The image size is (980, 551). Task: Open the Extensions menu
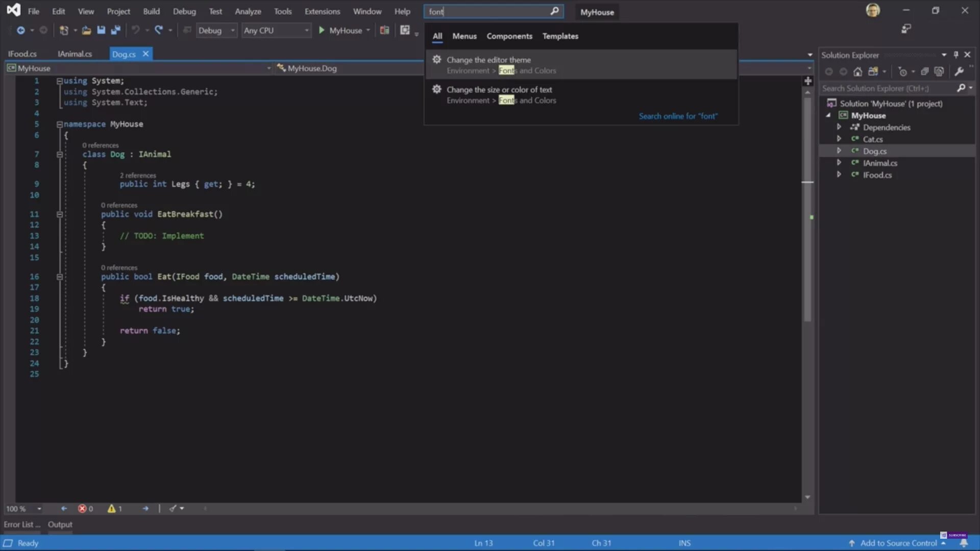coord(322,11)
